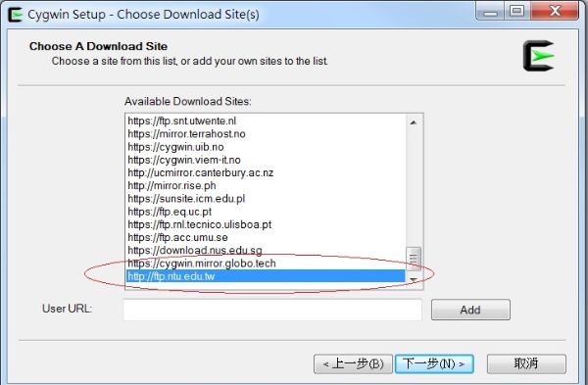Click the large Cygwin logo in header
Viewport: 588px width, 385px height.
(x=538, y=56)
